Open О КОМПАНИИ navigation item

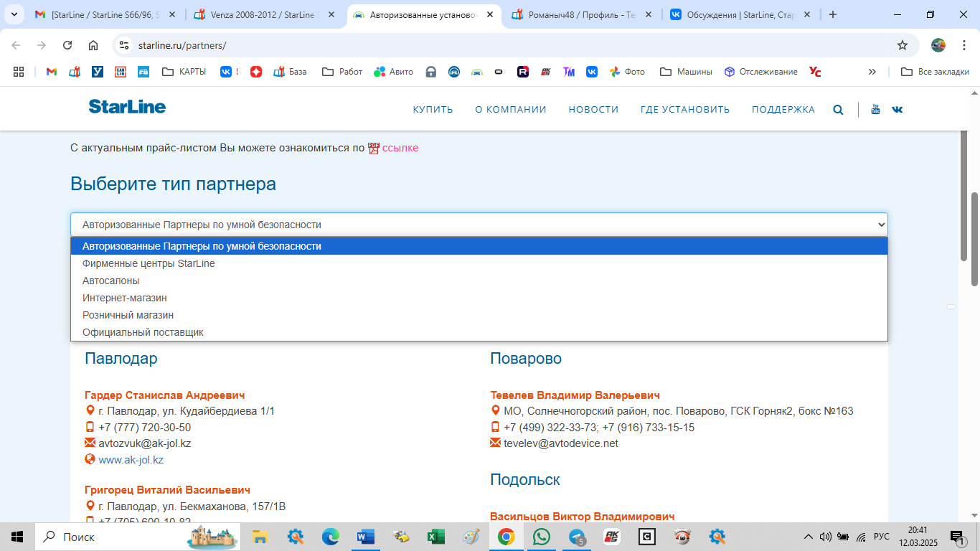tap(511, 110)
